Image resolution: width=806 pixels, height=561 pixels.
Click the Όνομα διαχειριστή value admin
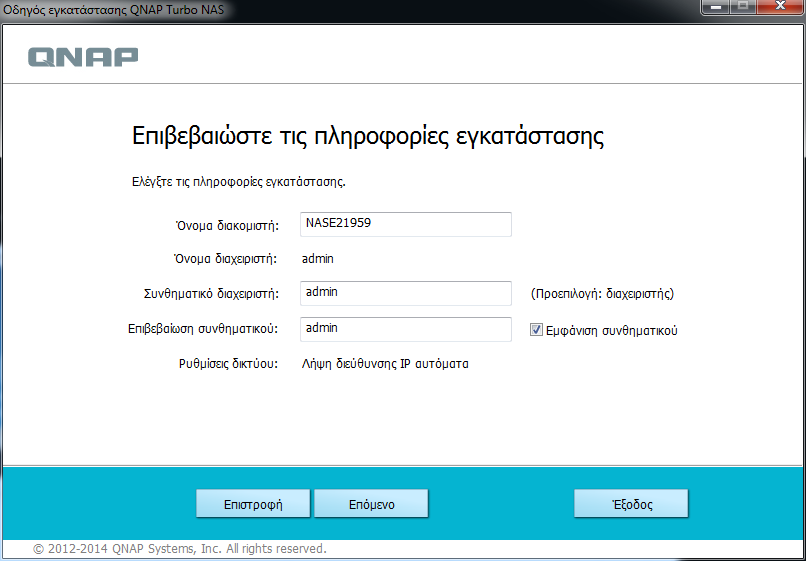[318, 259]
